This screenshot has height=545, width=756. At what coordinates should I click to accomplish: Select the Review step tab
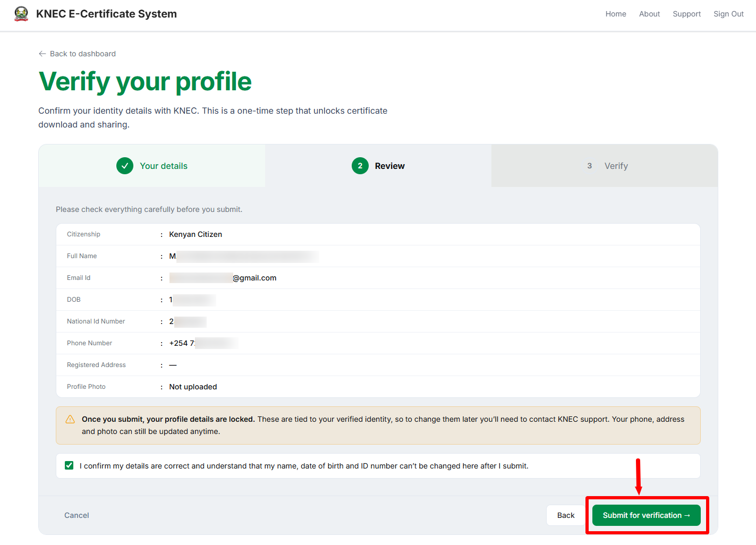point(378,166)
